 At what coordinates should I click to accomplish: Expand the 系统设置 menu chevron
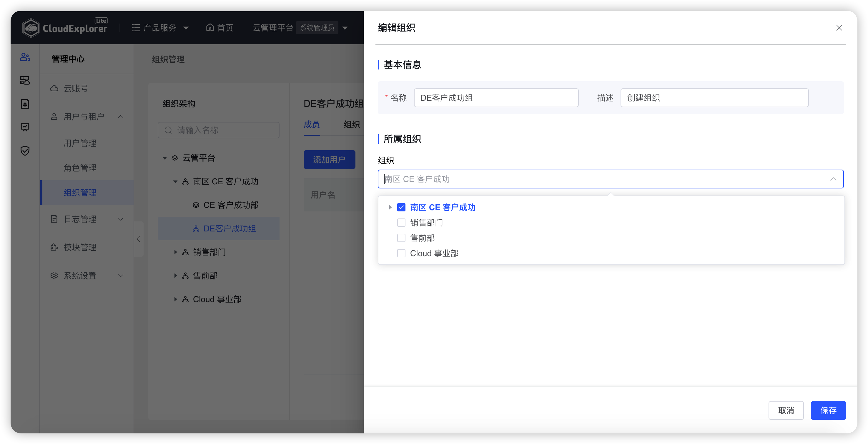tap(121, 276)
